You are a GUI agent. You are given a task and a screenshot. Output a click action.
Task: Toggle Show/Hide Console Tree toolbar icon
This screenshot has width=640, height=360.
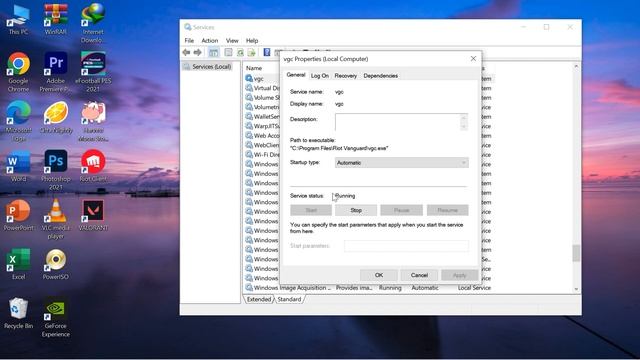click(213, 52)
